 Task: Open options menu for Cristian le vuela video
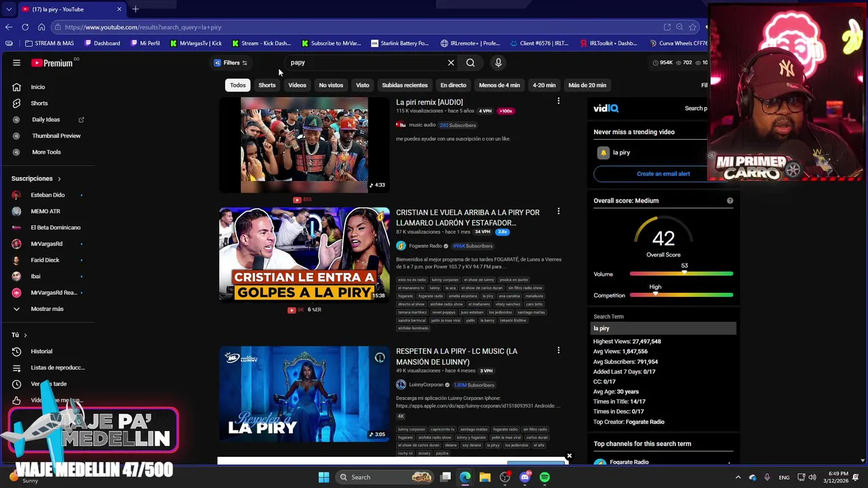coord(558,211)
